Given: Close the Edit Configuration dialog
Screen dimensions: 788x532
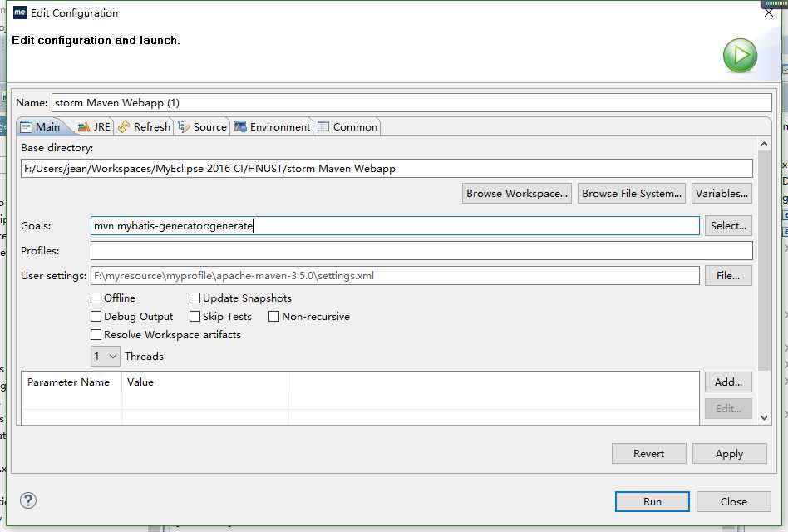Looking at the screenshot, I should coord(769,13).
